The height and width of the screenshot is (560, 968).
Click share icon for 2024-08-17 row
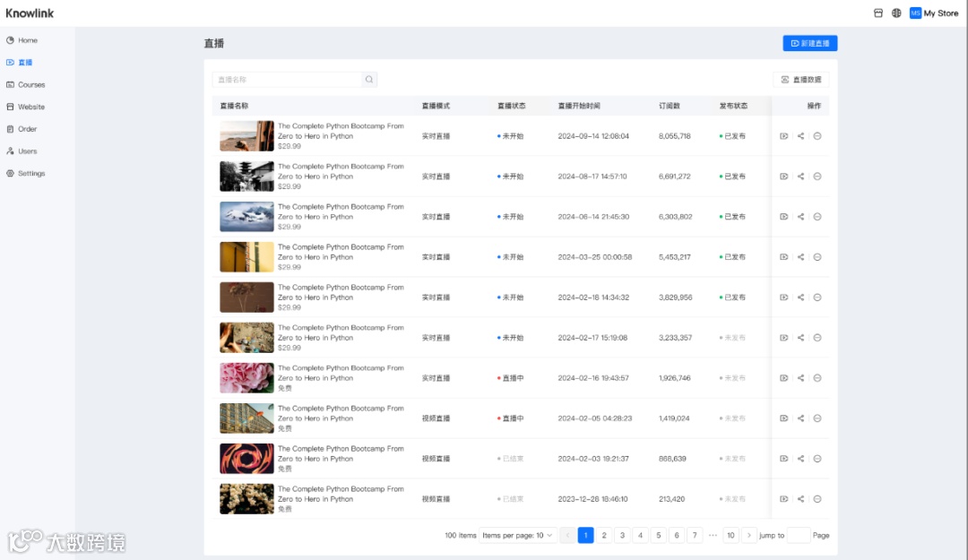pos(800,177)
